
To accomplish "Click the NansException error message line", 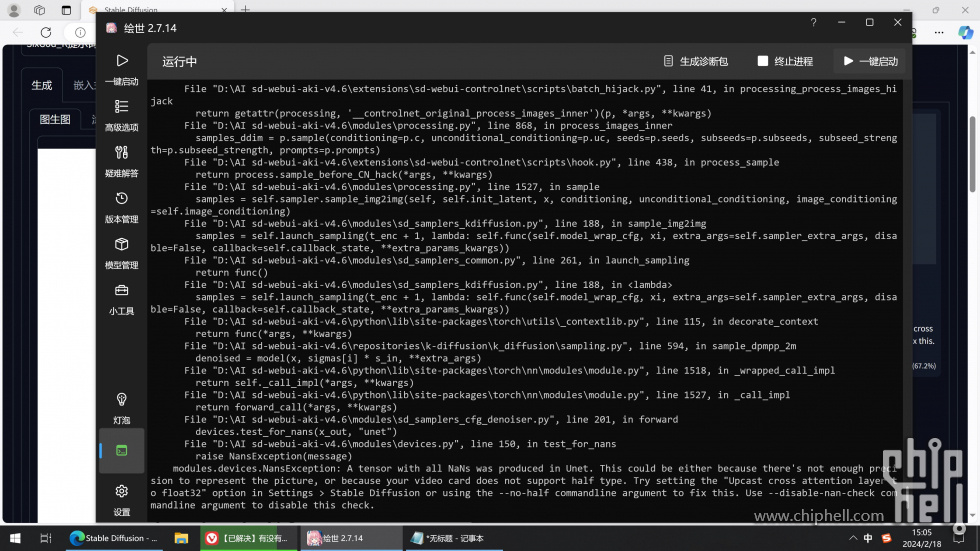I will point(523,487).
